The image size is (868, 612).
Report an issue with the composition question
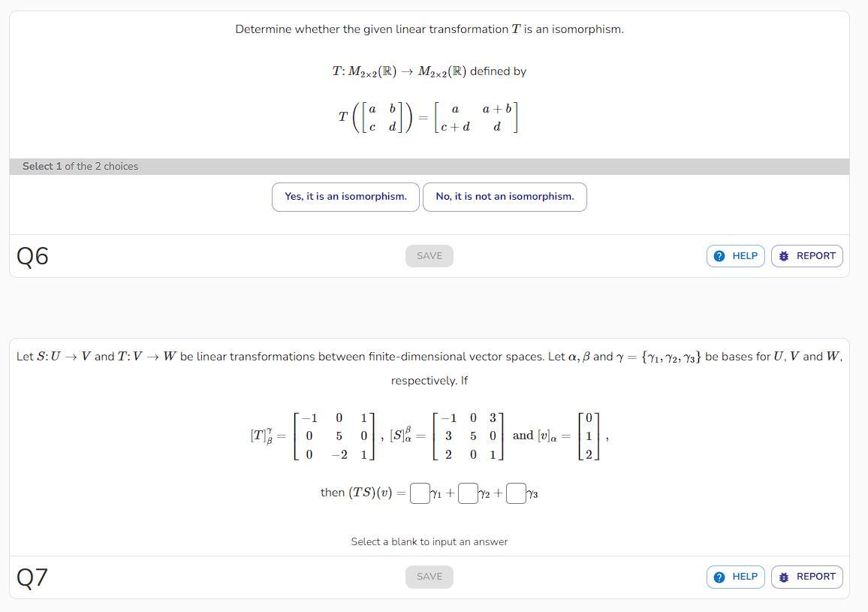pos(806,576)
